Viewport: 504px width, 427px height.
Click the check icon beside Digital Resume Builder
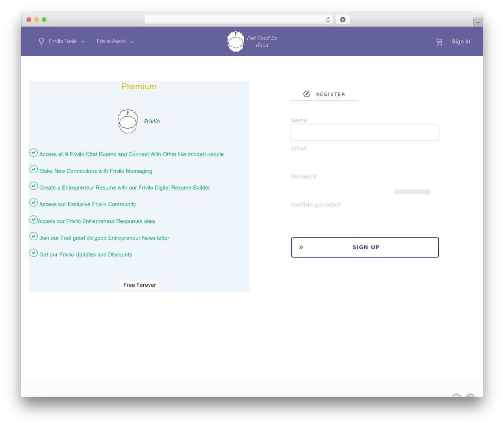(x=33, y=186)
